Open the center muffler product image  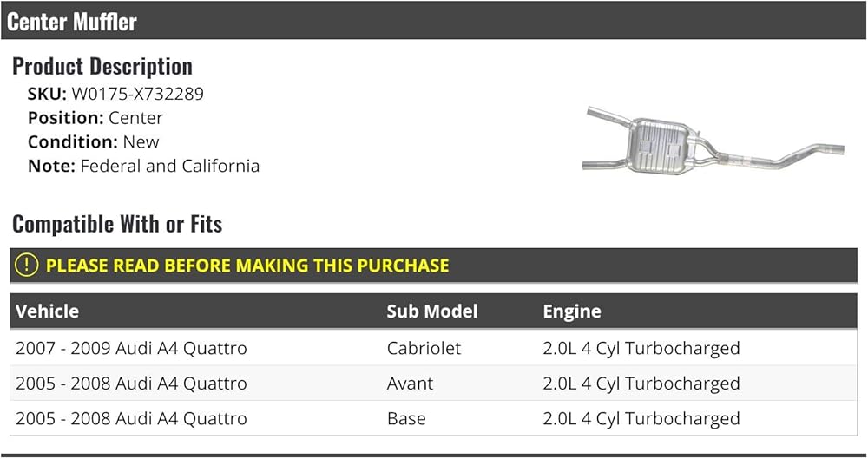pos(713,141)
